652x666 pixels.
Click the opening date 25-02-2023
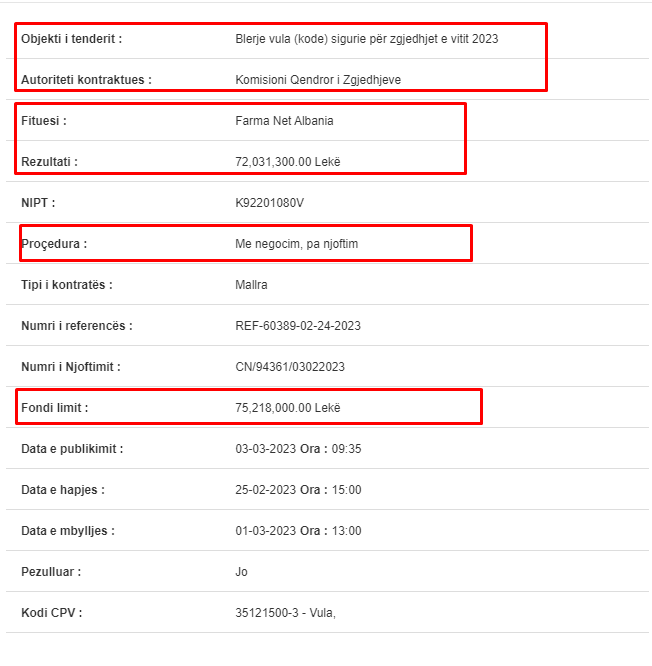[x=264, y=490]
